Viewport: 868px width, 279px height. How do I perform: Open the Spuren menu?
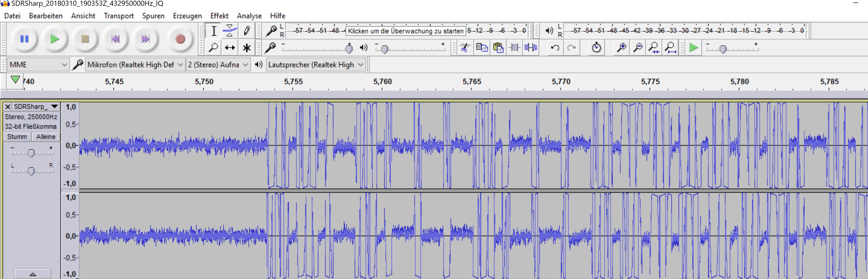point(153,16)
